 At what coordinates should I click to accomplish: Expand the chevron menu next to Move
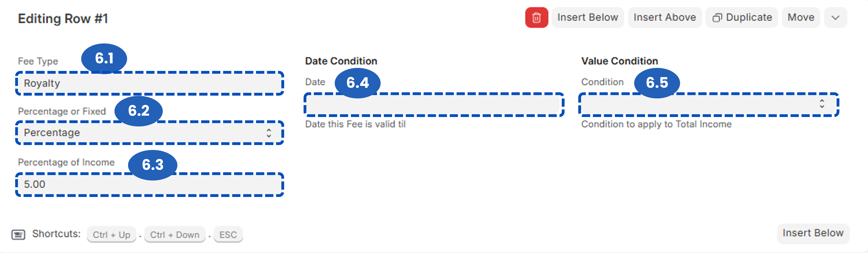(835, 18)
